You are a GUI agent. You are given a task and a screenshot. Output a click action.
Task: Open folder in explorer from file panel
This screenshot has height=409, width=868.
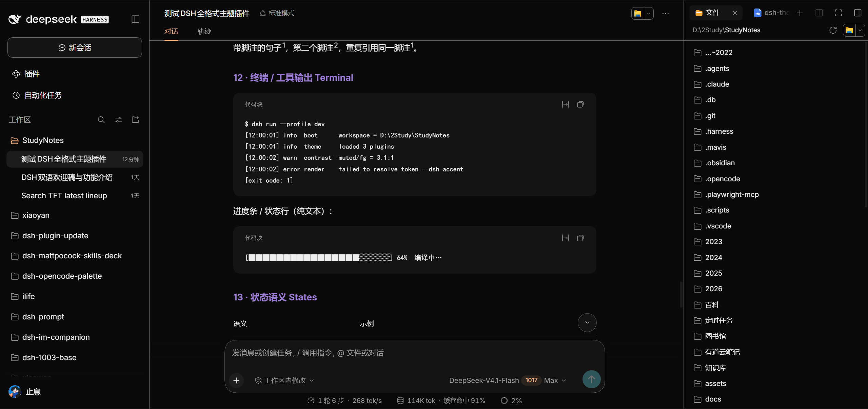[x=849, y=30]
